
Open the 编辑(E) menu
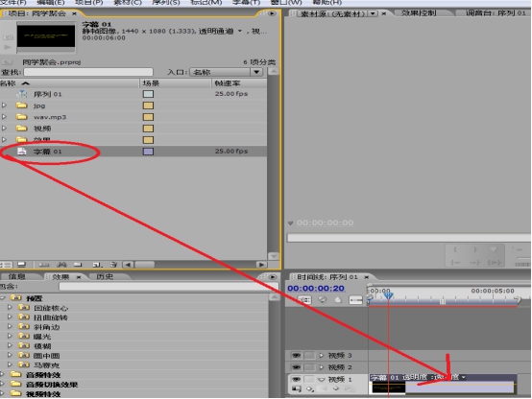[51, 2]
